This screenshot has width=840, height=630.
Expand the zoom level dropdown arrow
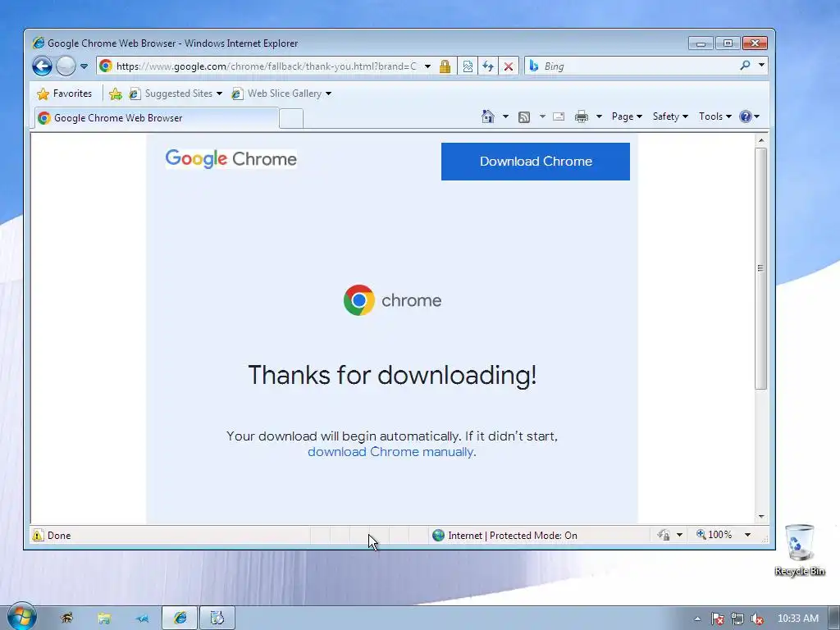point(748,535)
